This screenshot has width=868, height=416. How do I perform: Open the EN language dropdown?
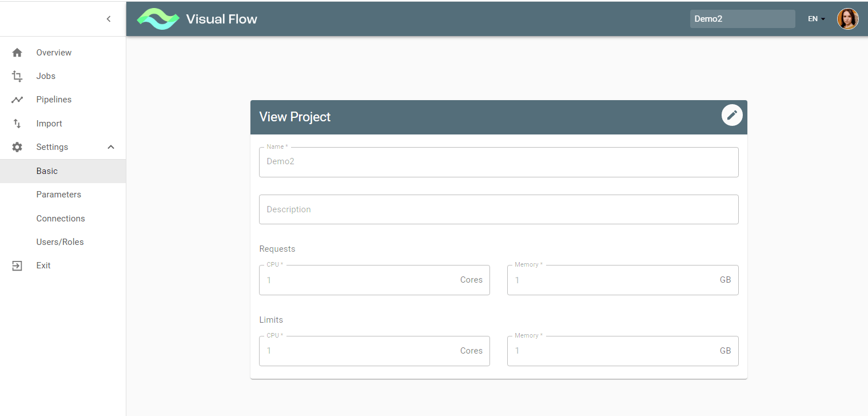[816, 19]
